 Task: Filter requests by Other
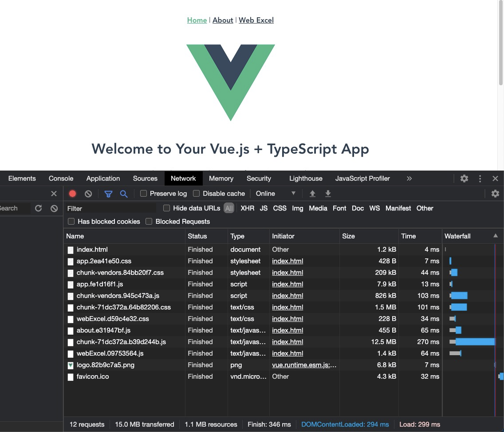(425, 208)
